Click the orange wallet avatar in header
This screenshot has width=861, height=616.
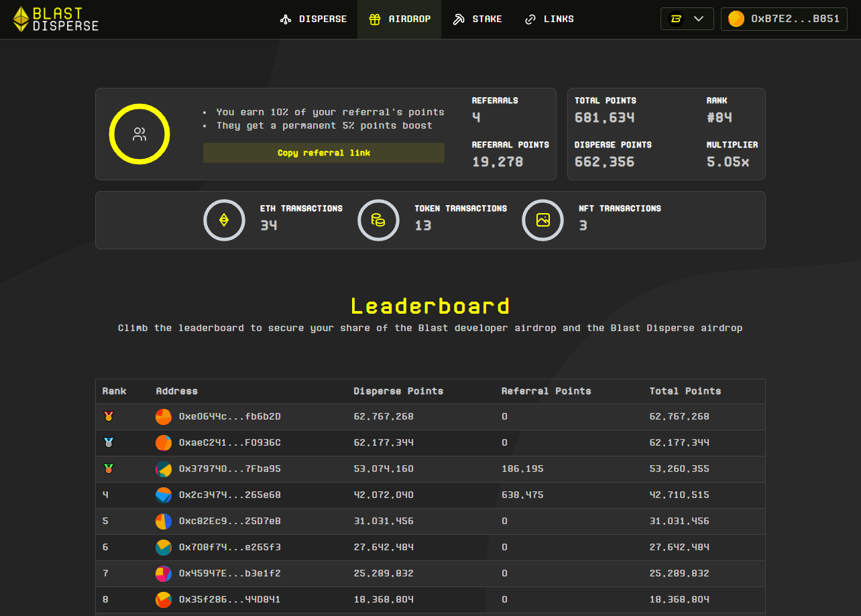[736, 19]
